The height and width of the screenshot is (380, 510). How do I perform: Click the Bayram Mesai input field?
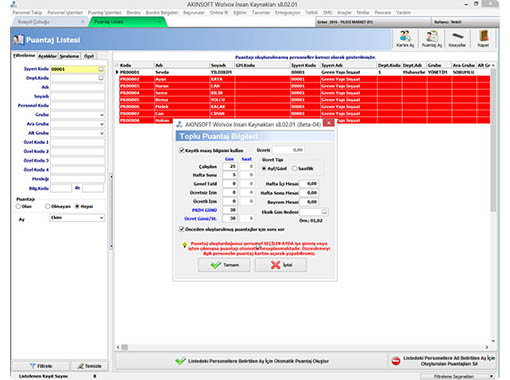pos(309,202)
